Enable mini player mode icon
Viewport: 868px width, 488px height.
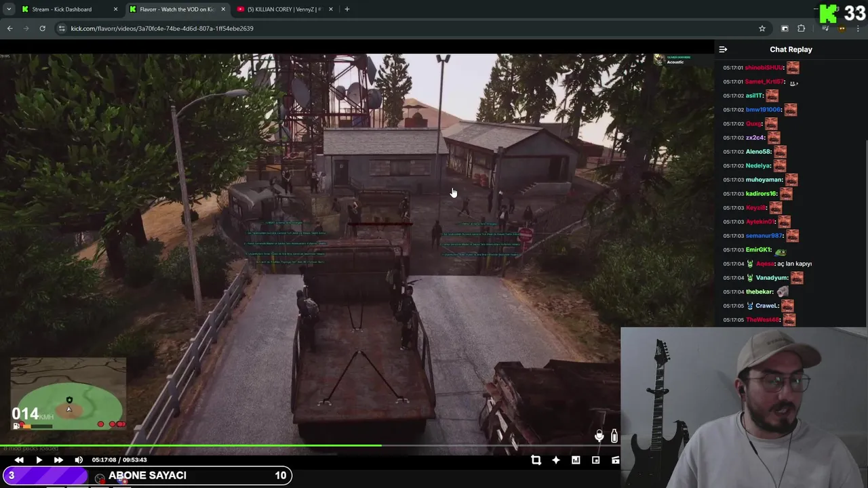[595, 460]
